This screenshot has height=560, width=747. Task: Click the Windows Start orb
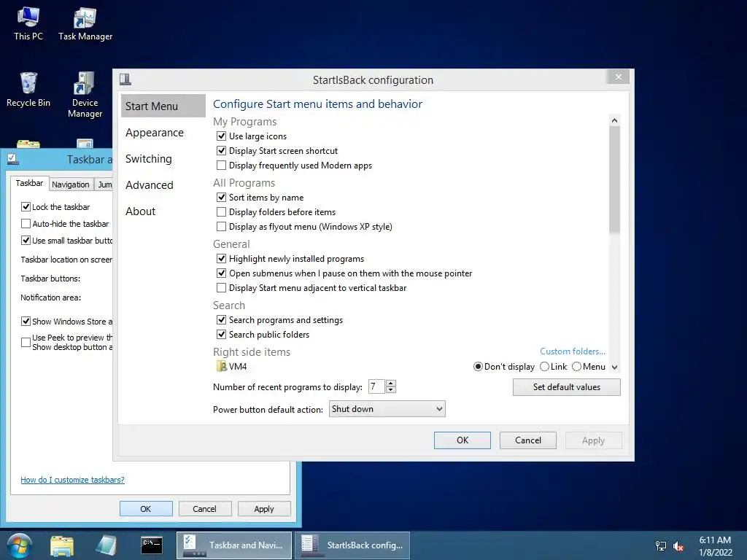[18, 545]
